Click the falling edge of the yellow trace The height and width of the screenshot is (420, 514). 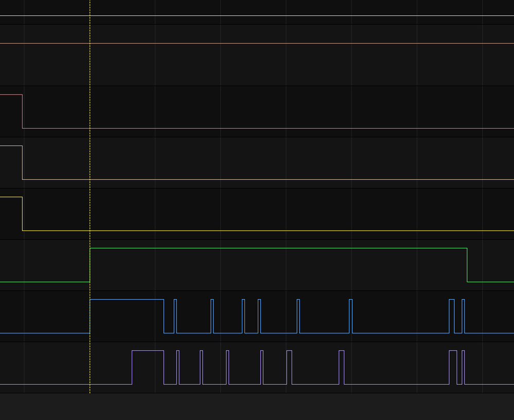click(x=22, y=214)
